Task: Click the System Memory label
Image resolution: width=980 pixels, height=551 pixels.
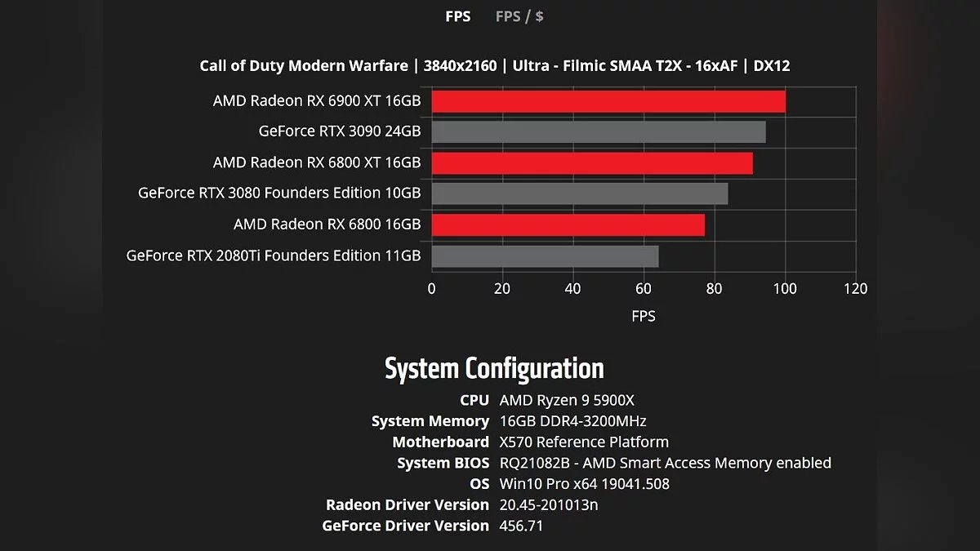Action: tap(430, 421)
